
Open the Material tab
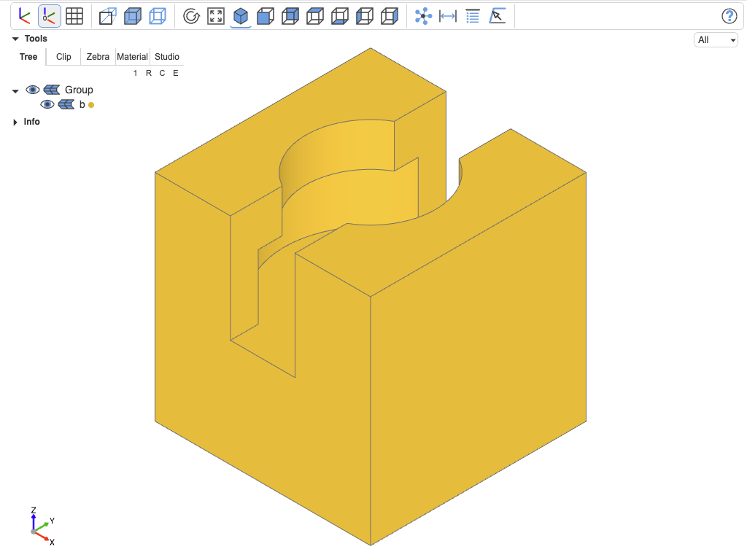(x=133, y=57)
